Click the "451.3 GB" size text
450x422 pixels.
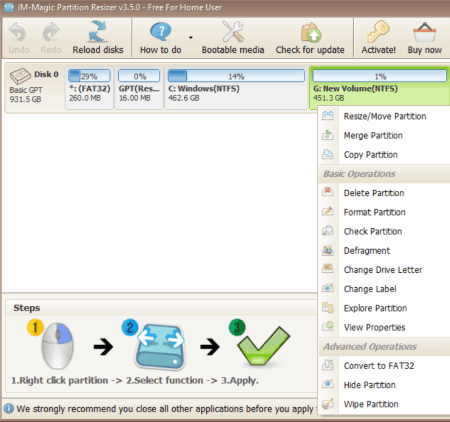(x=329, y=98)
